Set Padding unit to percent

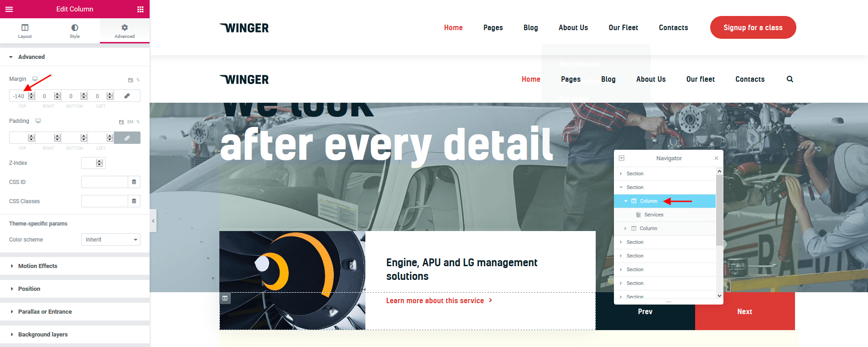(x=138, y=122)
